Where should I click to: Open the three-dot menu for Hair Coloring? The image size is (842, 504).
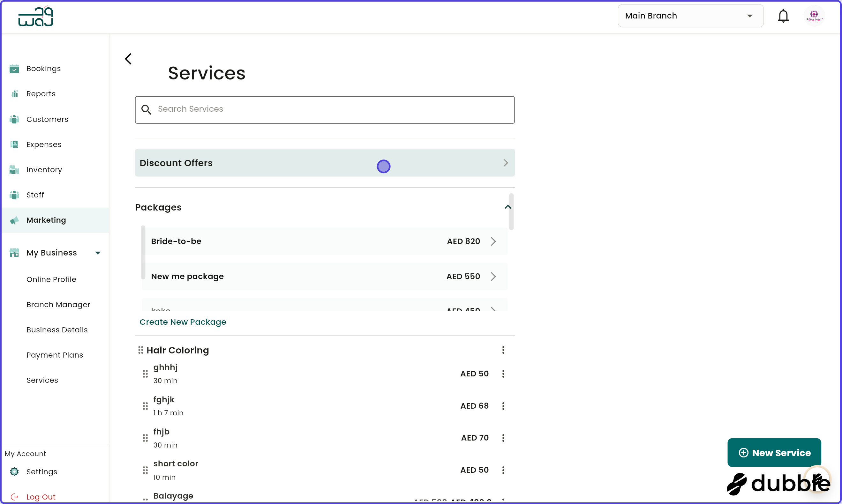tap(503, 350)
